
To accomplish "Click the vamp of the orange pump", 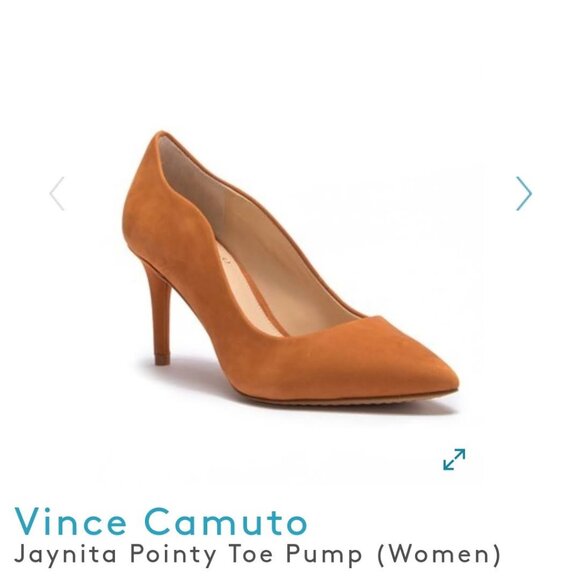I will tap(355, 355).
